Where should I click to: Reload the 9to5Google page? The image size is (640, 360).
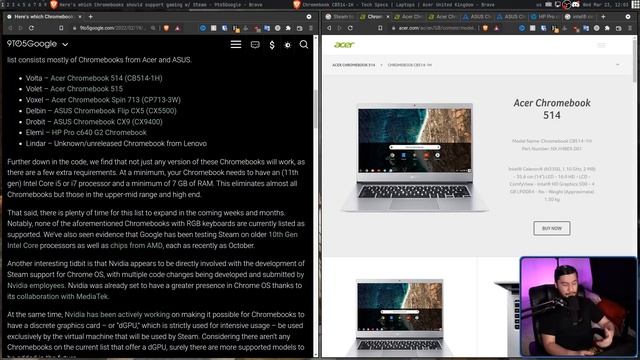click(31, 28)
